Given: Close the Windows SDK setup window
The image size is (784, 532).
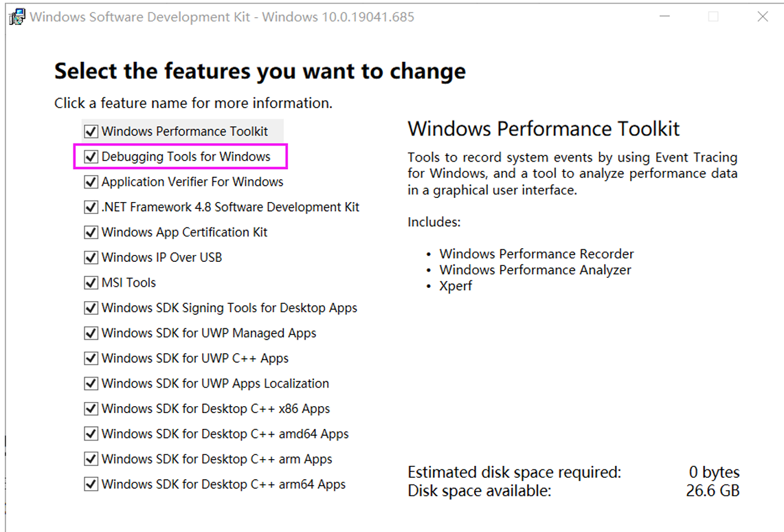Looking at the screenshot, I should coord(763,16).
